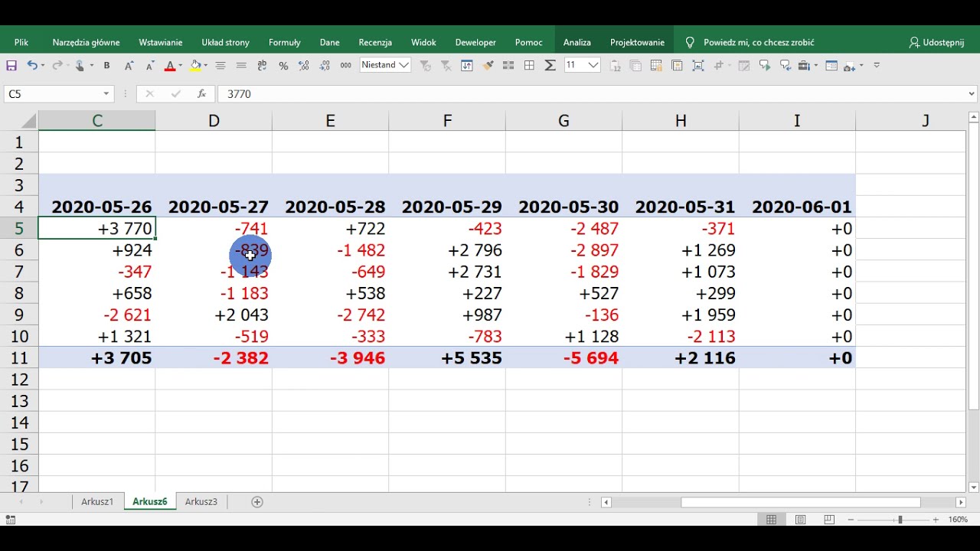Apply bold formatting
Viewport: 980px width, 551px height.
[106, 66]
